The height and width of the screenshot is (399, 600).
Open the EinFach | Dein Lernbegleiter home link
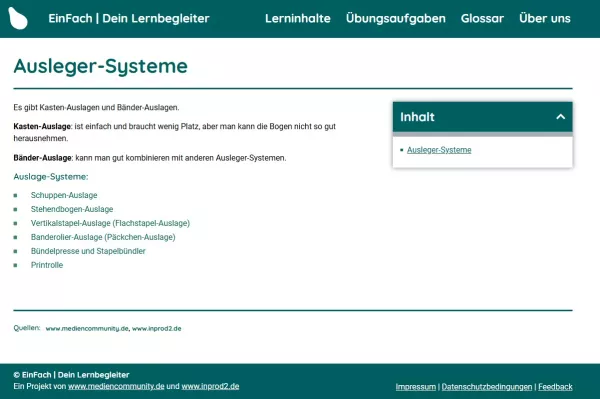pyautogui.click(x=129, y=18)
